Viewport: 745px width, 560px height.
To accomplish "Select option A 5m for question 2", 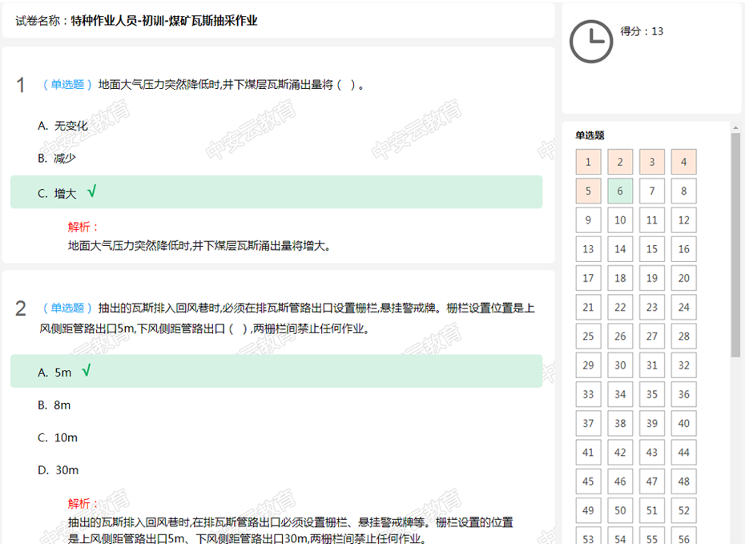I will click(276, 371).
